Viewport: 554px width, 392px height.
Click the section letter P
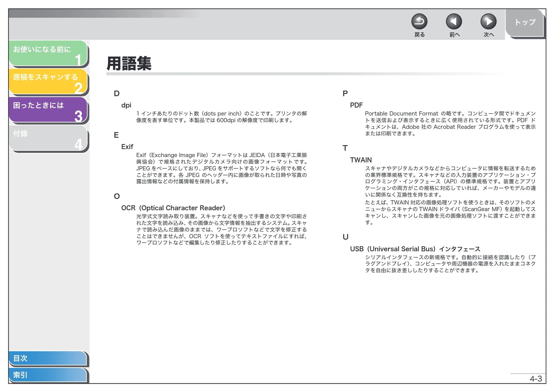(x=345, y=94)
